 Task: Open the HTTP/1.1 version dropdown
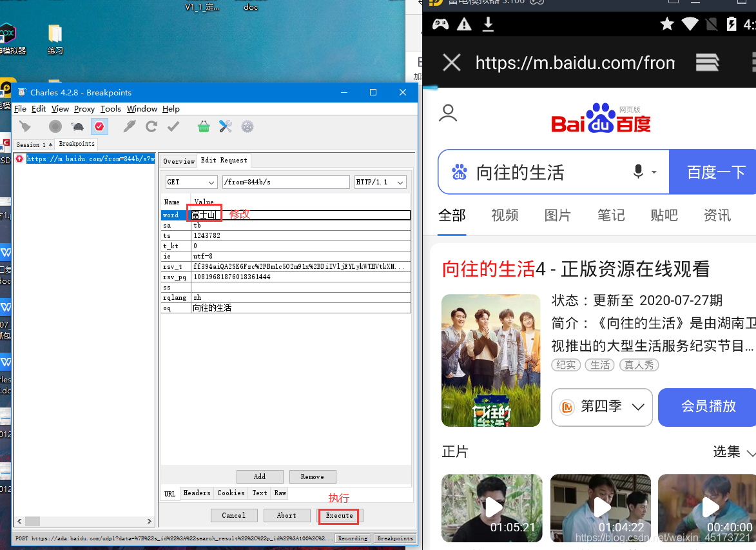click(380, 182)
